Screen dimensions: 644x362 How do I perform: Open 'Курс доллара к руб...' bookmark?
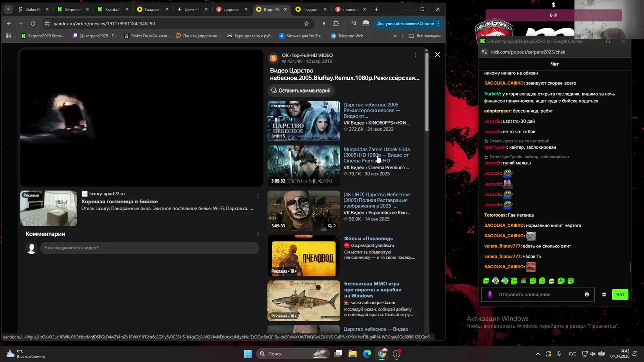251,36
